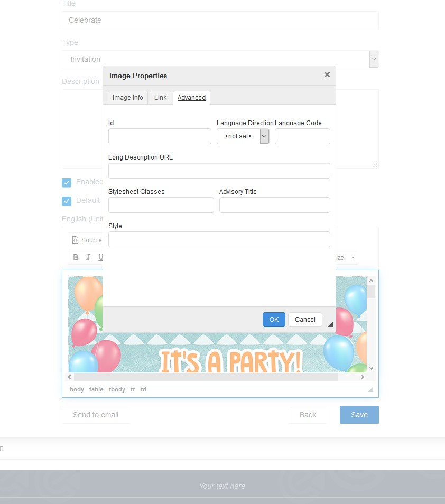The height and width of the screenshot is (504, 445).
Task: Click the editor scroll right arrow
Action: click(x=363, y=377)
